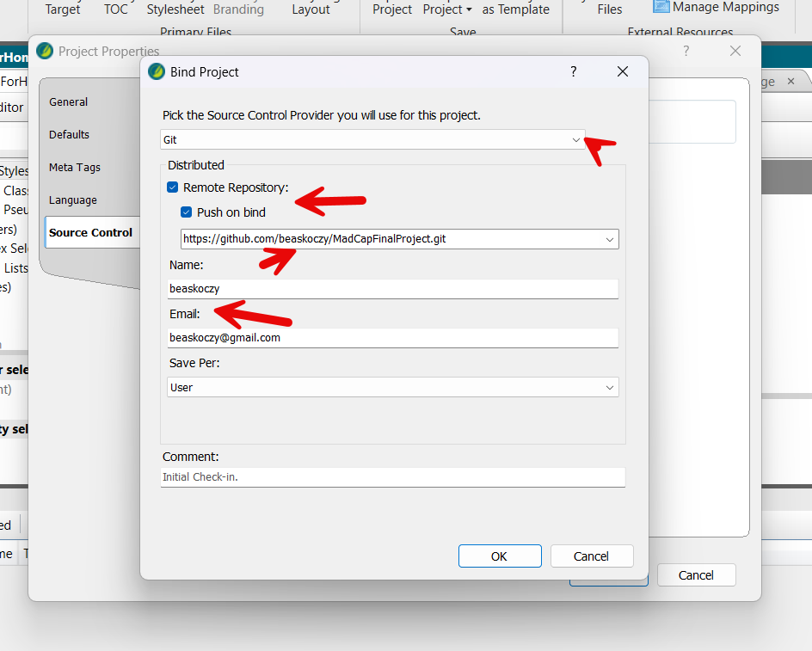The height and width of the screenshot is (651, 812).
Task: Open the Source Control Provider dropdown showing Git
Action: click(x=372, y=140)
